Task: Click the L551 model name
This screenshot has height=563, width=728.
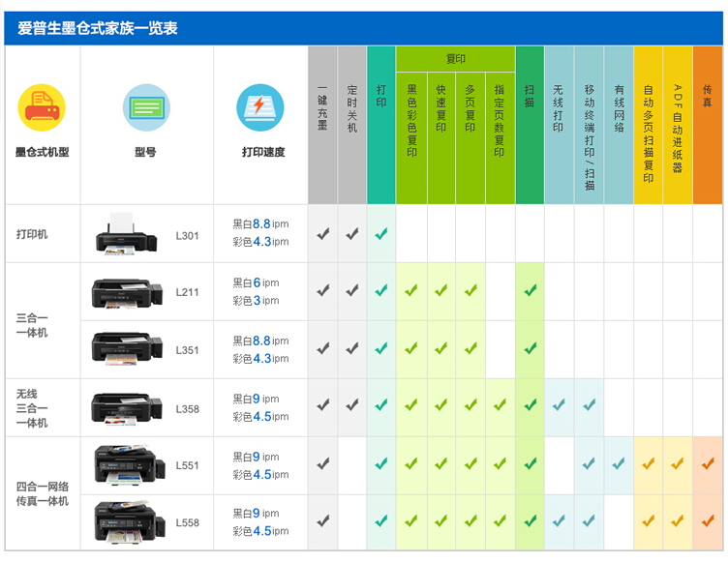Action: tap(187, 465)
